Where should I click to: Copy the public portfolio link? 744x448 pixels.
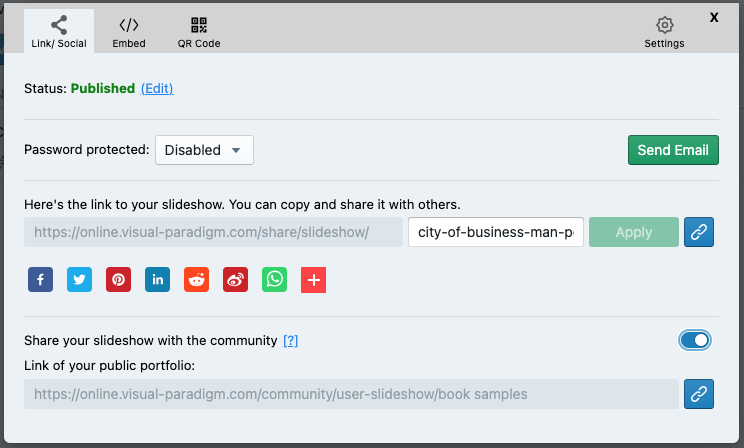coord(699,394)
